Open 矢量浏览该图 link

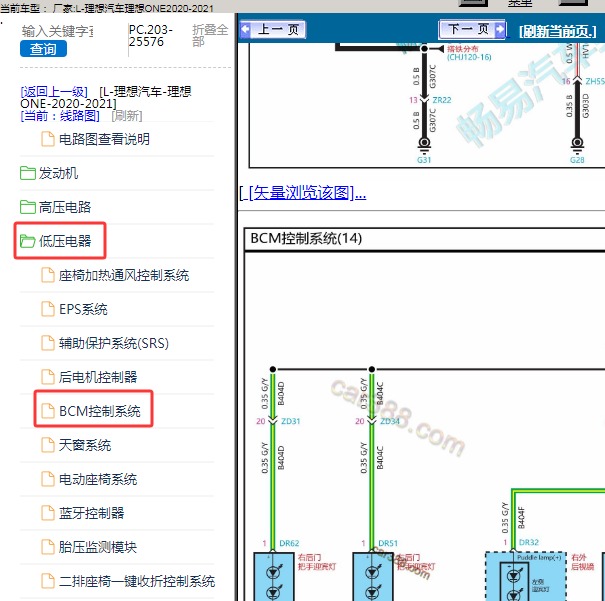pyautogui.click(x=302, y=192)
